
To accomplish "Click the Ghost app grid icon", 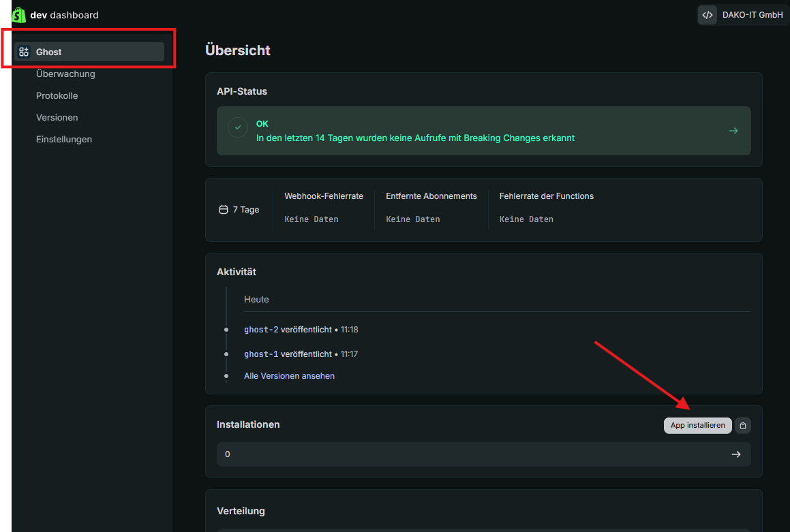I will click(24, 52).
